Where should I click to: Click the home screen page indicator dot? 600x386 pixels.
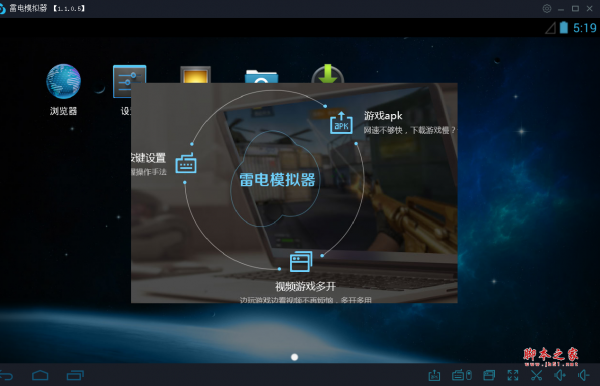[294, 357]
